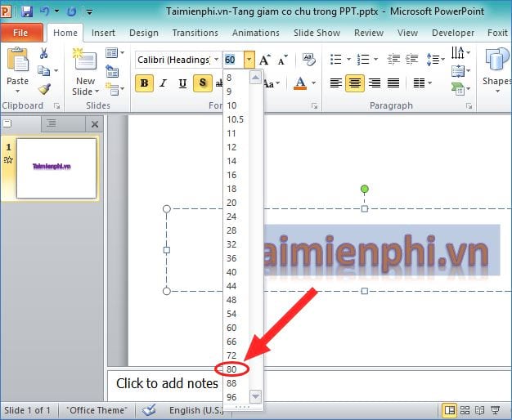The image size is (512, 420).
Task: Collapse the font size dropdown arrow
Action: click(249, 60)
